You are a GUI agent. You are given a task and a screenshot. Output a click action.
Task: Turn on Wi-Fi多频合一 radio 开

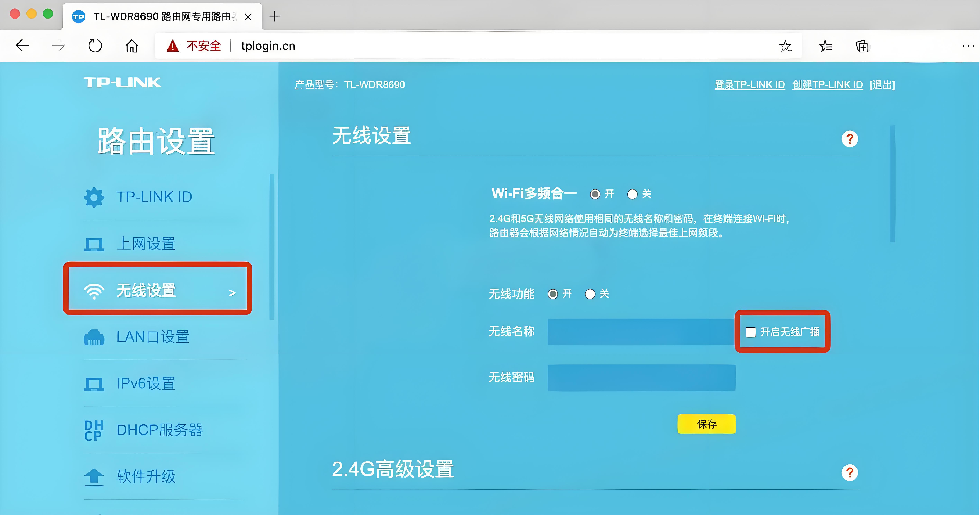595,194
